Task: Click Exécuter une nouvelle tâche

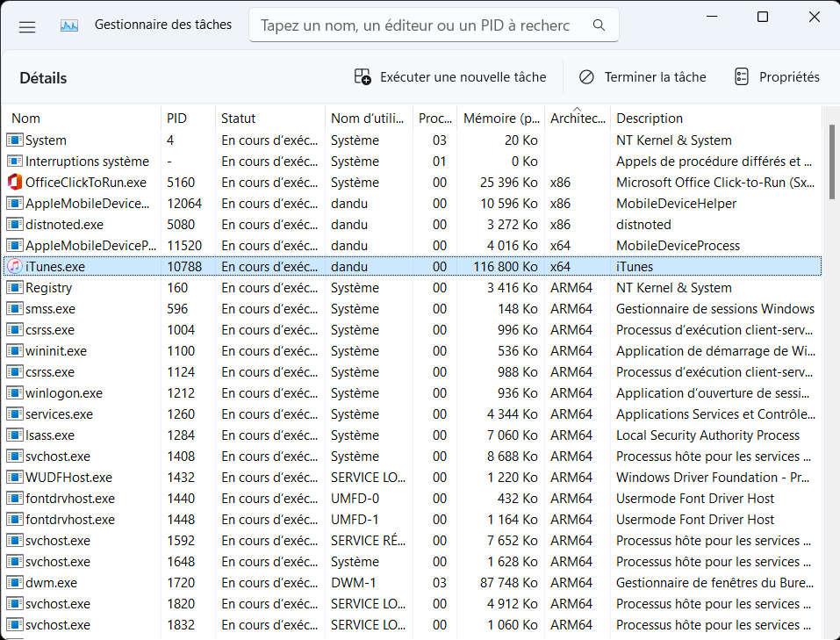Action: click(x=450, y=77)
